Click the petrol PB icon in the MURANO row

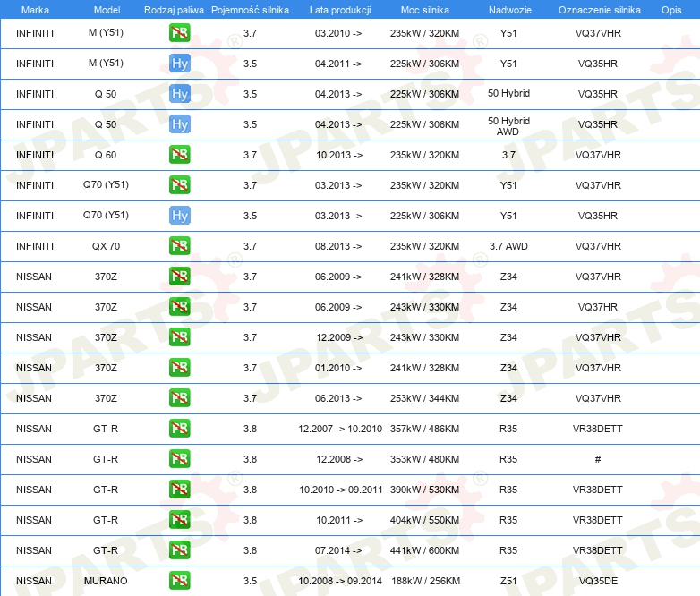click(x=180, y=581)
